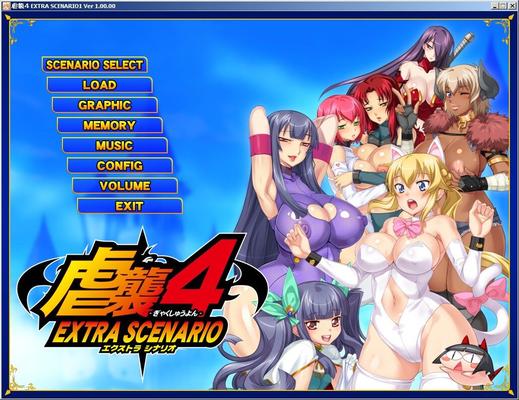The height and width of the screenshot is (400, 519).
Task: Click the window title bar app icon
Action: click(6, 6)
